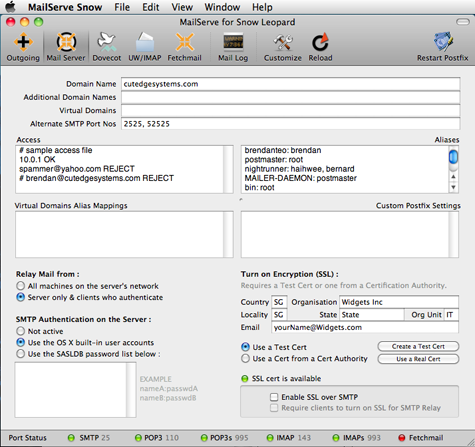
Task: Select Use a Cert from a Cert Authority
Action: pos(245,358)
